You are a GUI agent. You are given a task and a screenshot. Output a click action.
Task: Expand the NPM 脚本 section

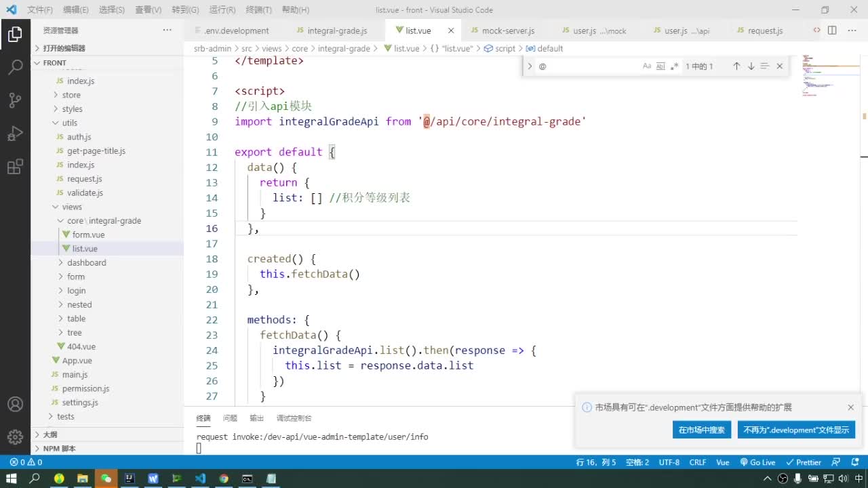click(107, 449)
